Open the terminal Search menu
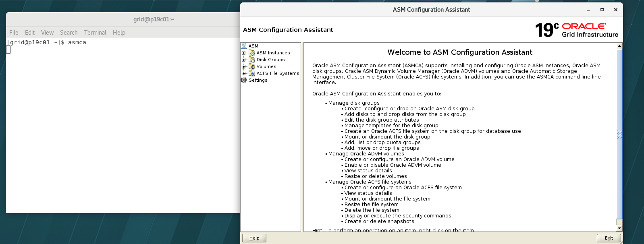 [69, 33]
